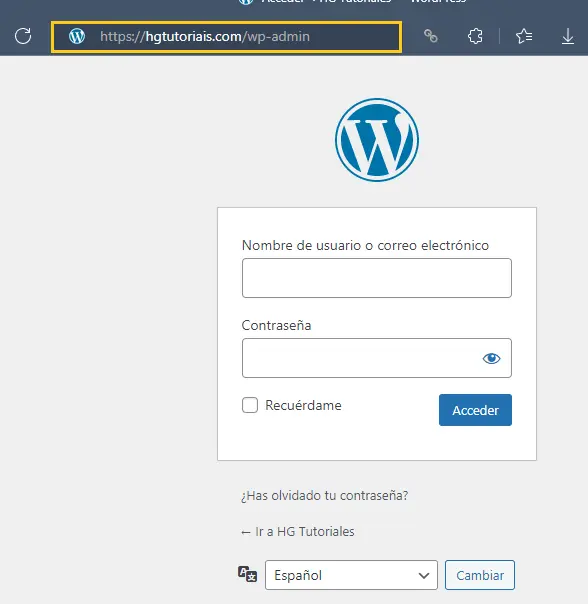Click the large WordPress logo
The image size is (588, 604).
point(377,139)
